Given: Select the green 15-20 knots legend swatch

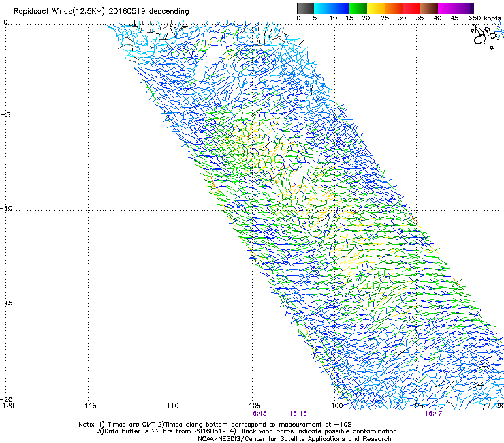Looking at the screenshot, I should [x=358, y=8].
